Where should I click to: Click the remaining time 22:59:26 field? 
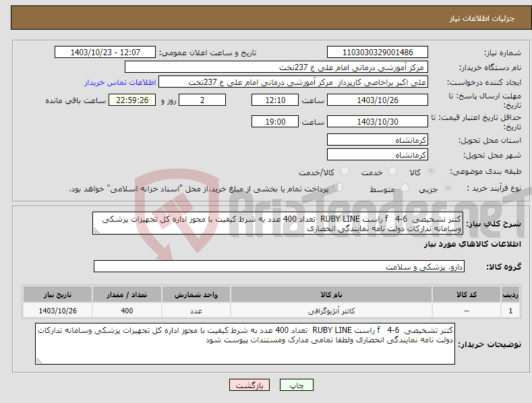132,100
